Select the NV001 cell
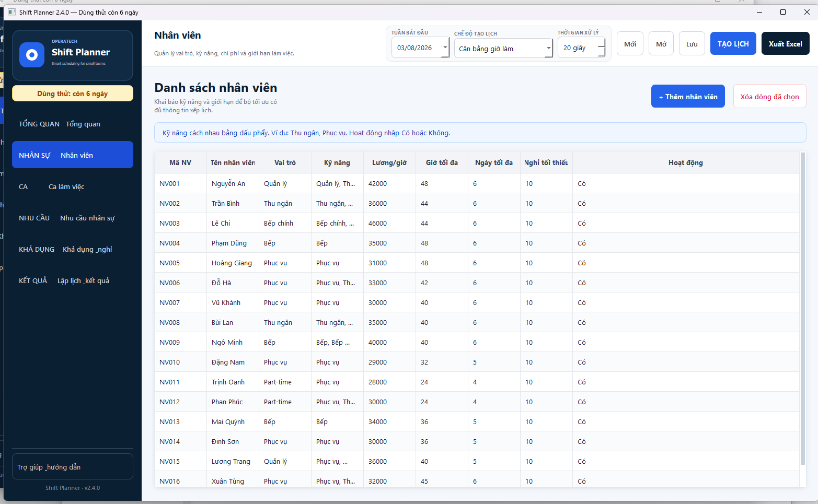 (x=180, y=183)
